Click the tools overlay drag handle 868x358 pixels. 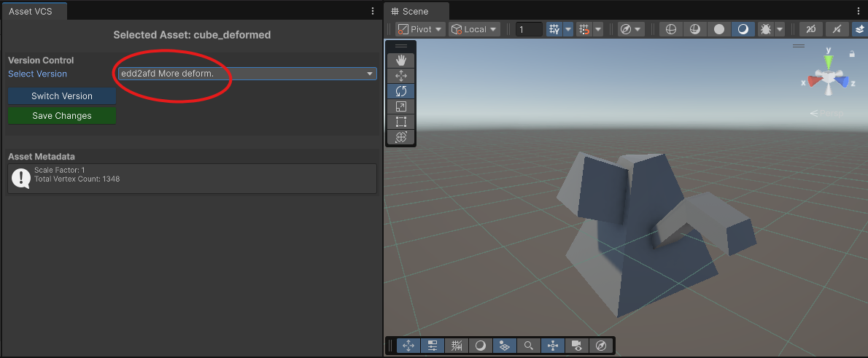click(x=400, y=47)
